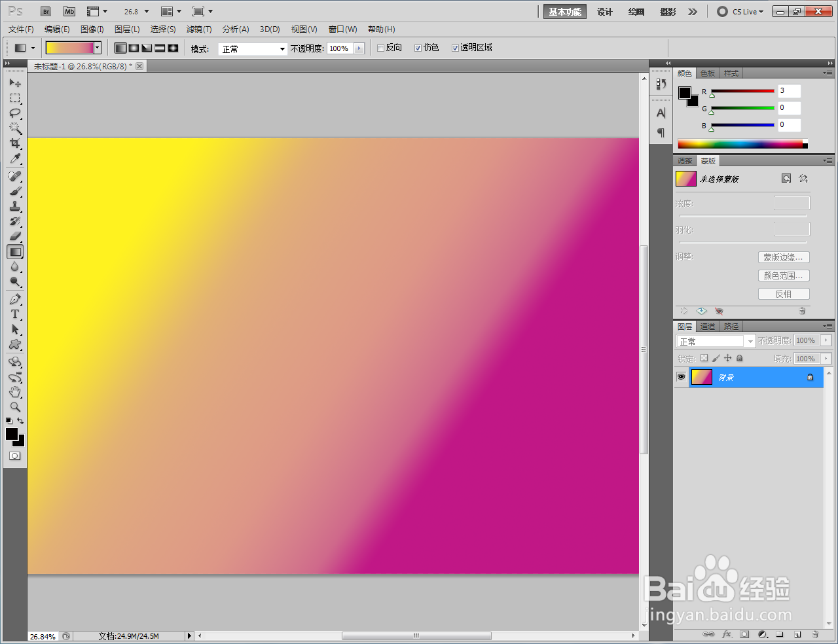Toggle the 仿色 (Dither) checkbox

pos(418,48)
